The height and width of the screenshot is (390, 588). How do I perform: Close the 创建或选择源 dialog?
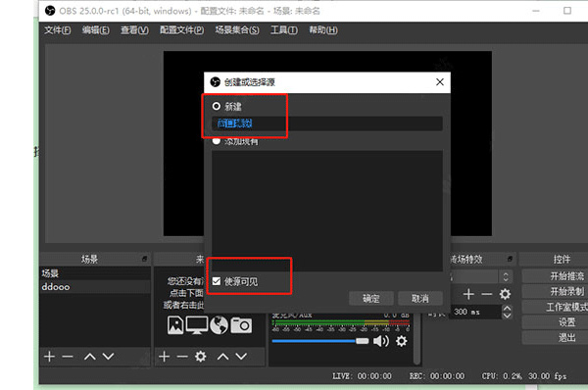pyautogui.click(x=440, y=81)
